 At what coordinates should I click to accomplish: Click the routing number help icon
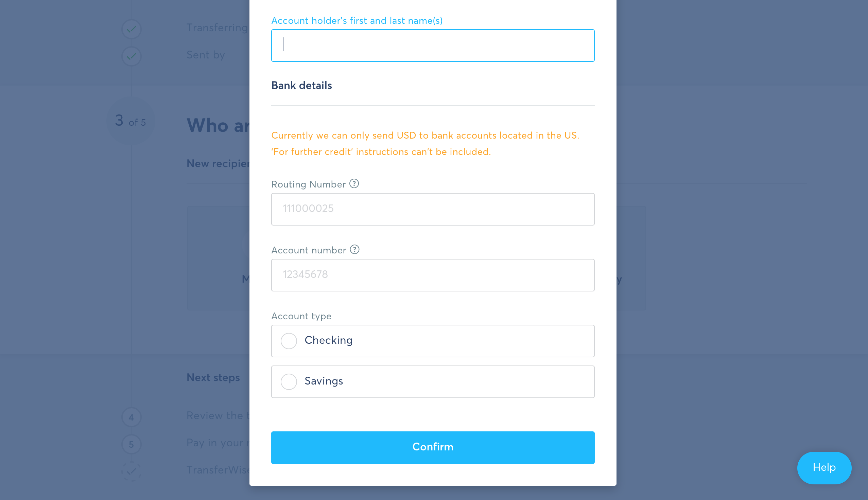[x=354, y=184]
